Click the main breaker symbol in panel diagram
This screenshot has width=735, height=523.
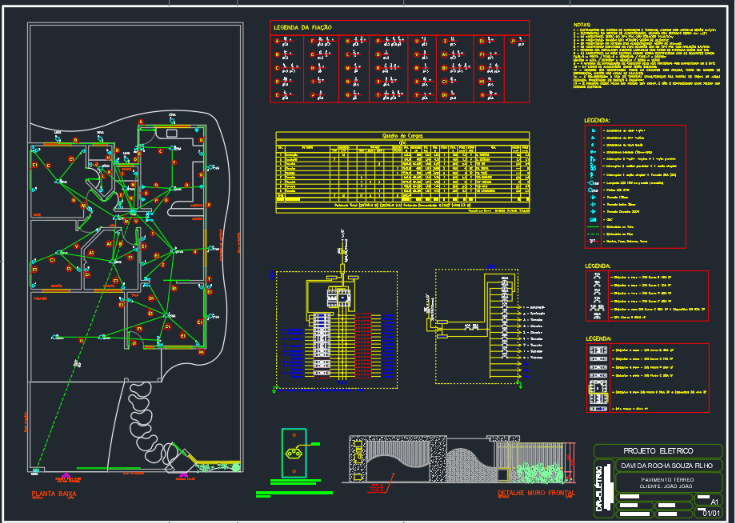click(x=338, y=296)
